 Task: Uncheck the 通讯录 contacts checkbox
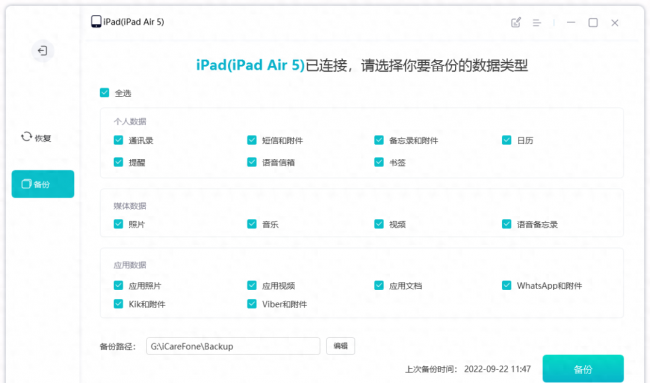[119, 140]
